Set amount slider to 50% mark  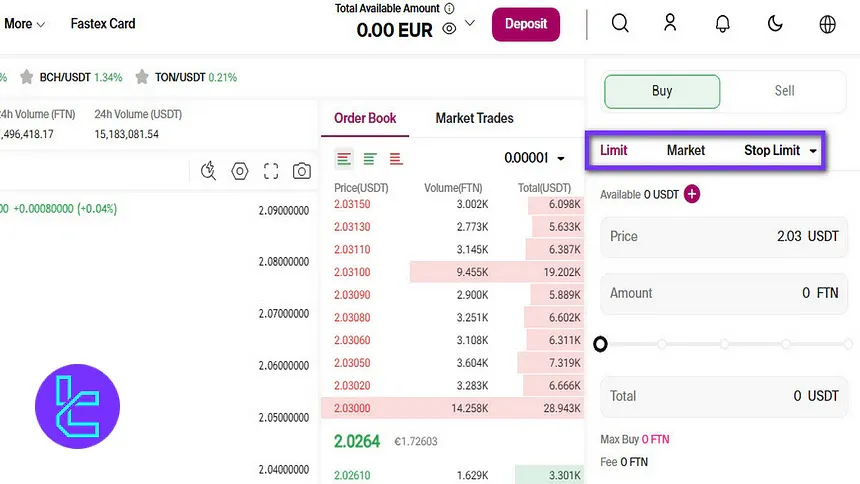[x=724, y=344]
